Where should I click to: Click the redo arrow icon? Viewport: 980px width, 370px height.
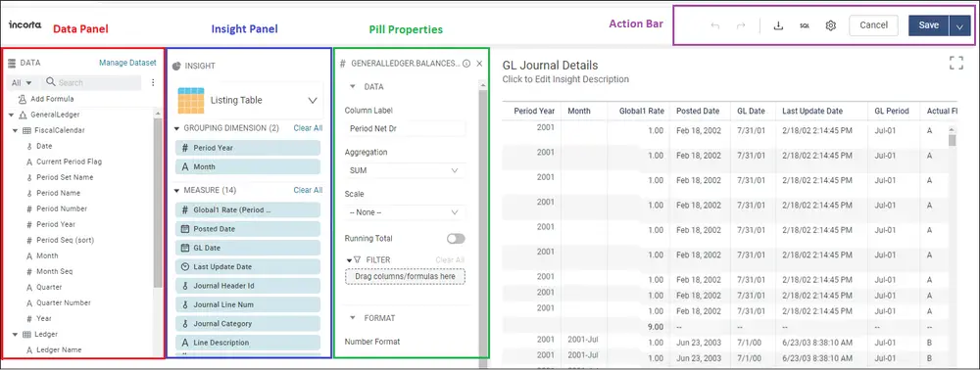(x=741, y=25)
